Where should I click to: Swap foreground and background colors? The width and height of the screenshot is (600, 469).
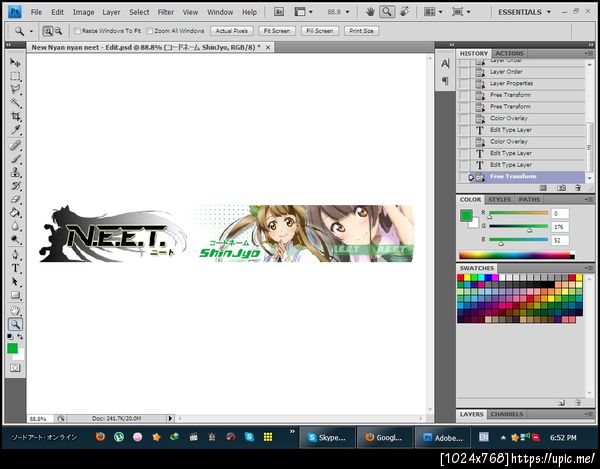tap(20, 337)
